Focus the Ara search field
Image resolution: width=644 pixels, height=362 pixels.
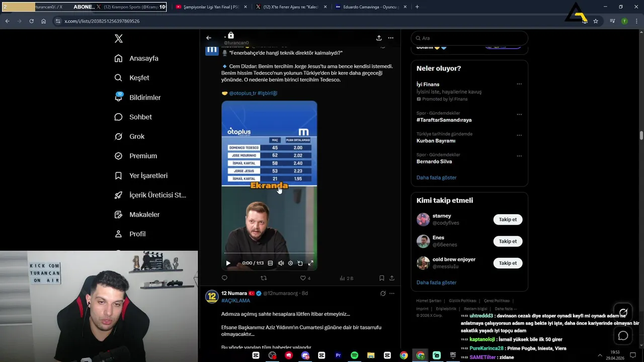(x=469, y=38)
